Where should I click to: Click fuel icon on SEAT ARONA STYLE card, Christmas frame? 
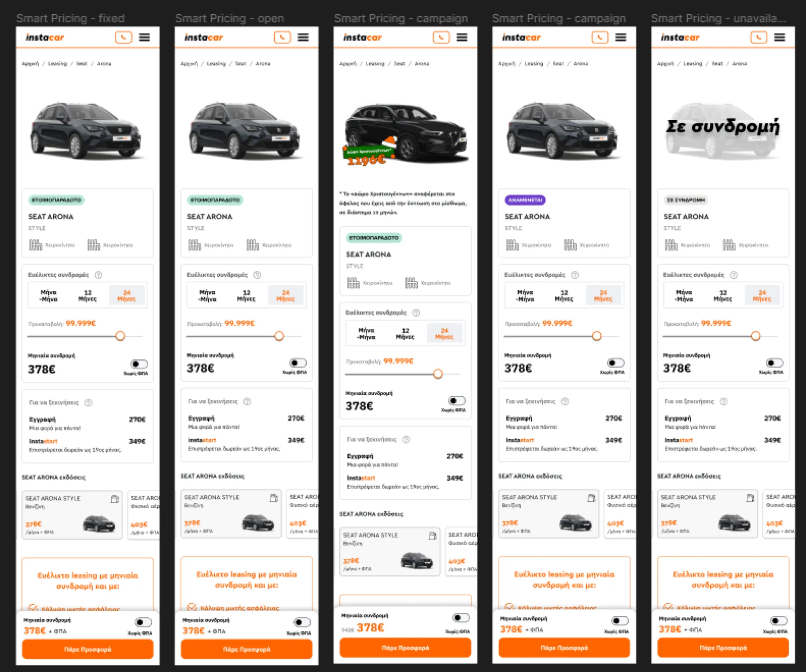pyautogui.click(x=432, y=536)
